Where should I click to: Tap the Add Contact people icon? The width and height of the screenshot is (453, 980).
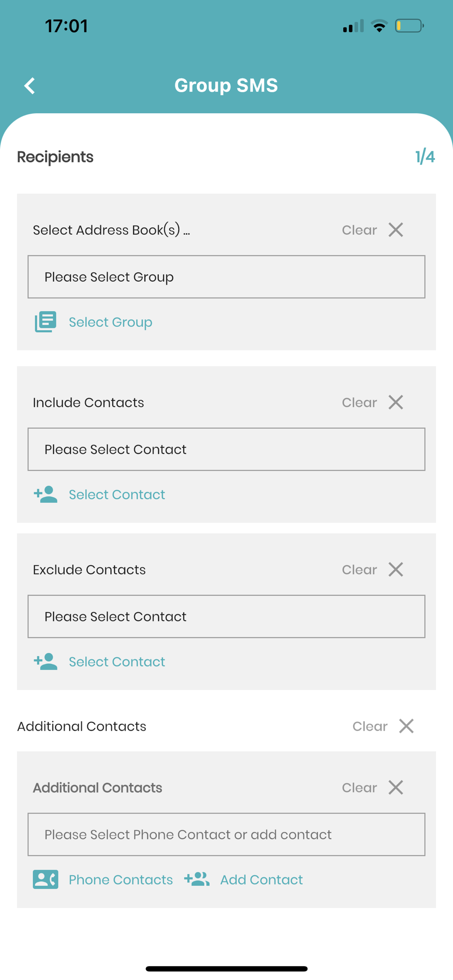(x=197, y=880)
